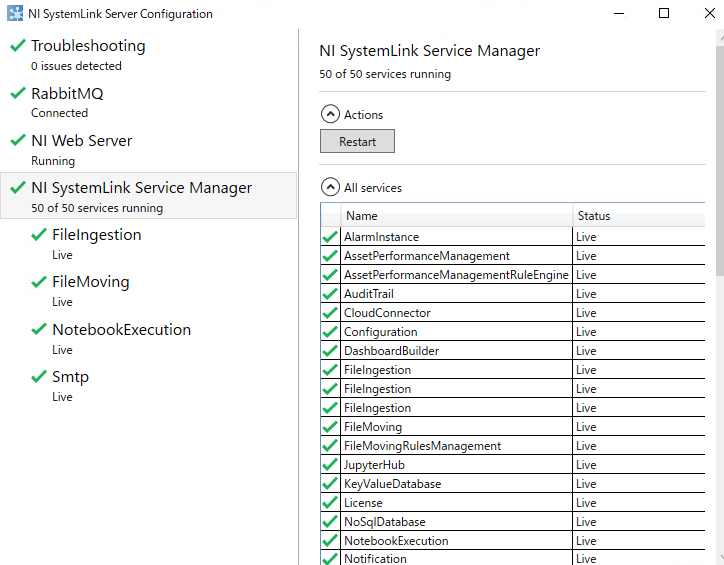Select the KeyValueDatabase service name
This screenshot has width=724, height=565.
tap(392, 484)
